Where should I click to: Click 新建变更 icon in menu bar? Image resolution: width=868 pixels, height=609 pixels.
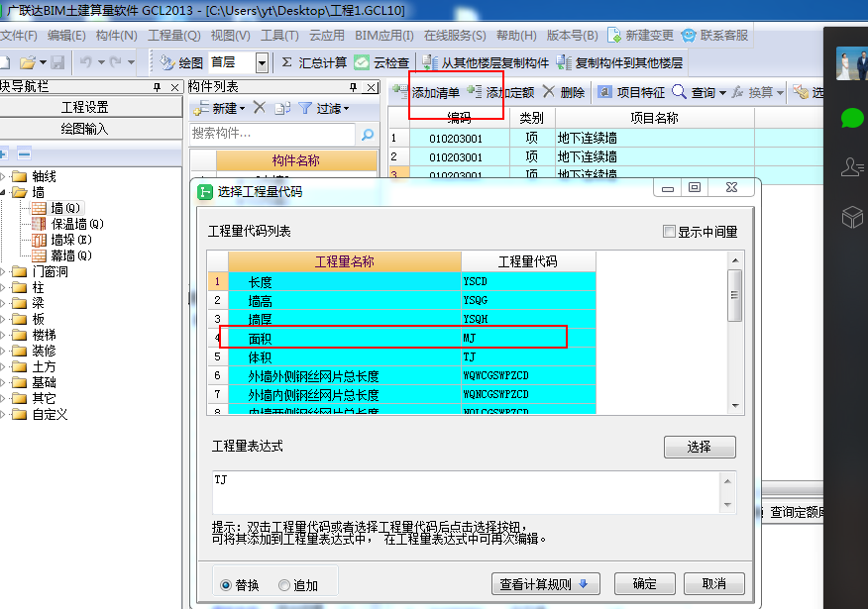(614, 35)
